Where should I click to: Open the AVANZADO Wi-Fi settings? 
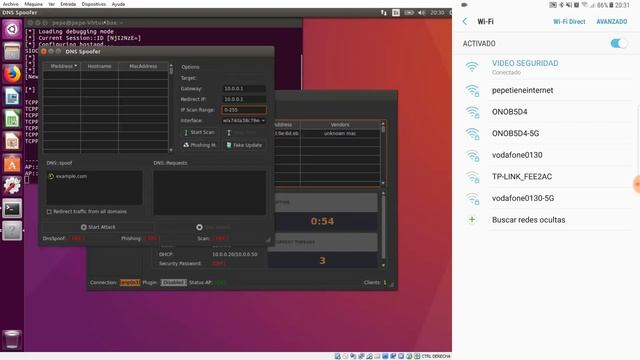(x=611, y=22)
